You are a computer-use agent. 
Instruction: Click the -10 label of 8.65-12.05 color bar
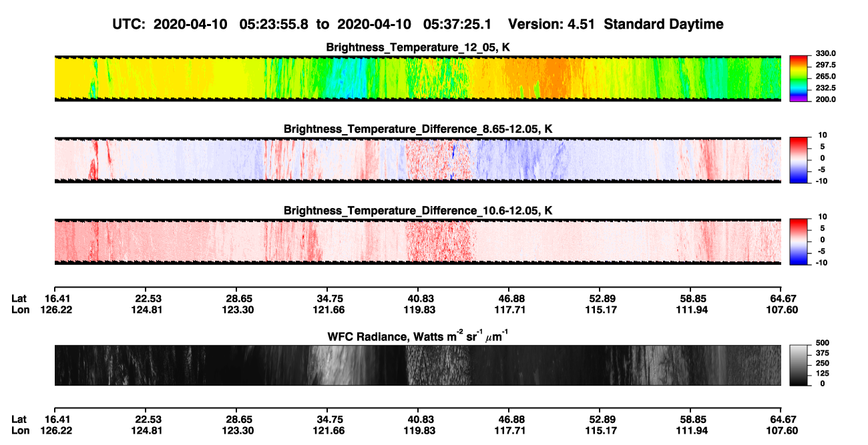(821, 180)
